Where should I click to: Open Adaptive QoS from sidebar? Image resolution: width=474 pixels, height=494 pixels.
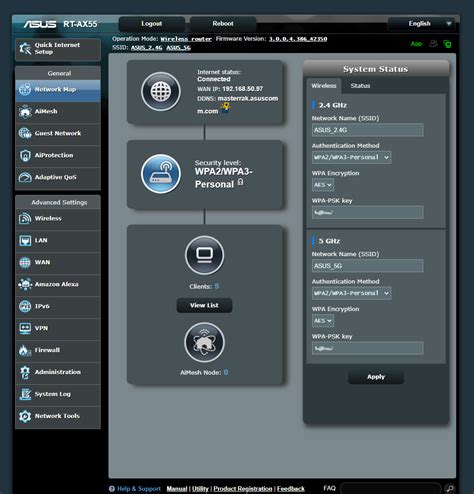[58, 177]
